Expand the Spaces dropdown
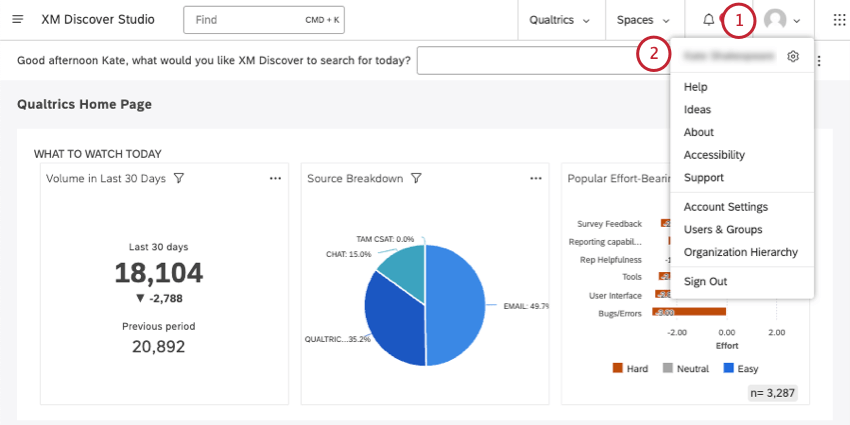The height and width of the screenshot is (425, 850). [x=643, y=19]
